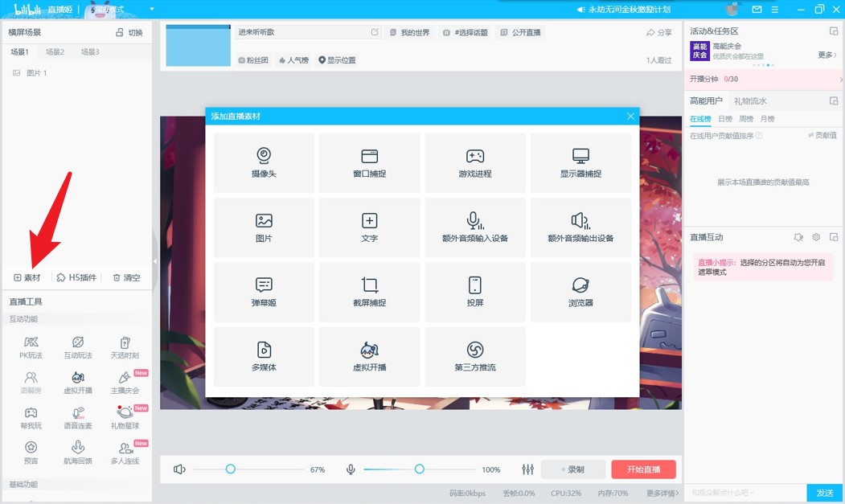Switch to the 礼物流水 tab
This screenshot has height=504, width=845.
[750, 101]
